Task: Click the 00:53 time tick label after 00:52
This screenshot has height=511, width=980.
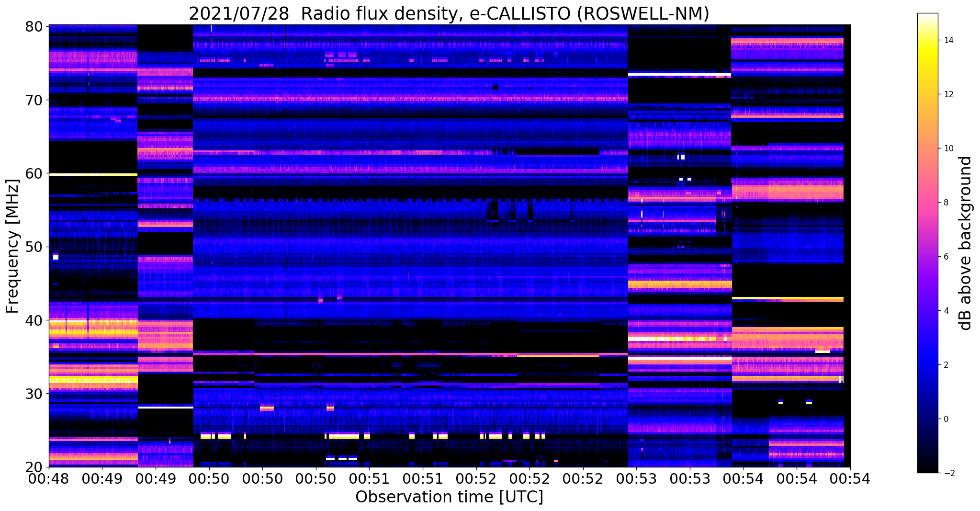Action: (636, 478)
